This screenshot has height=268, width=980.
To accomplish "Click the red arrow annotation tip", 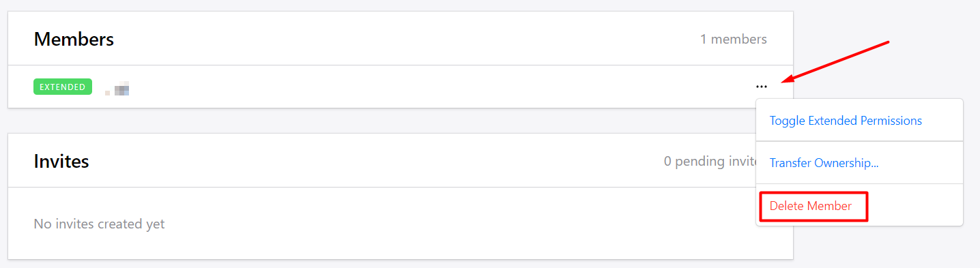I will click(x=783, y=82).
